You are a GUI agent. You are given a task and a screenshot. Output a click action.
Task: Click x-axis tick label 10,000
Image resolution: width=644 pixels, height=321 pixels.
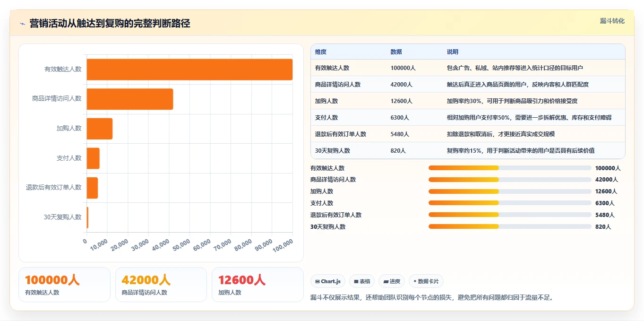pos(99,245)
